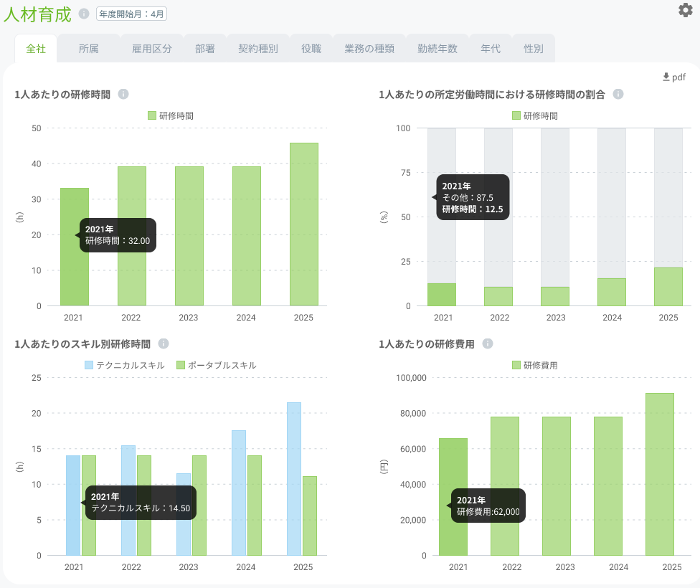
Task: Click the 2025 bar in 1人あたりの研修時間 chart
Action: point(304,224)
